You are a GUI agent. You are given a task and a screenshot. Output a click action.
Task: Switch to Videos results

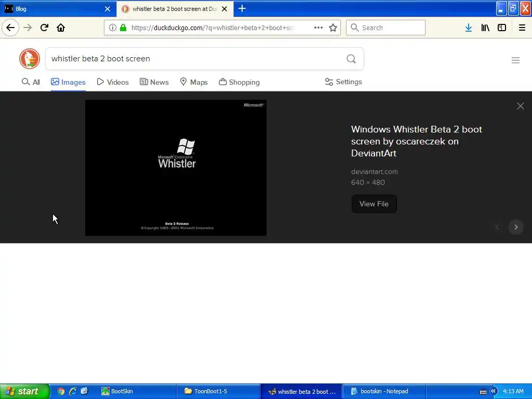tap(113, 82)
